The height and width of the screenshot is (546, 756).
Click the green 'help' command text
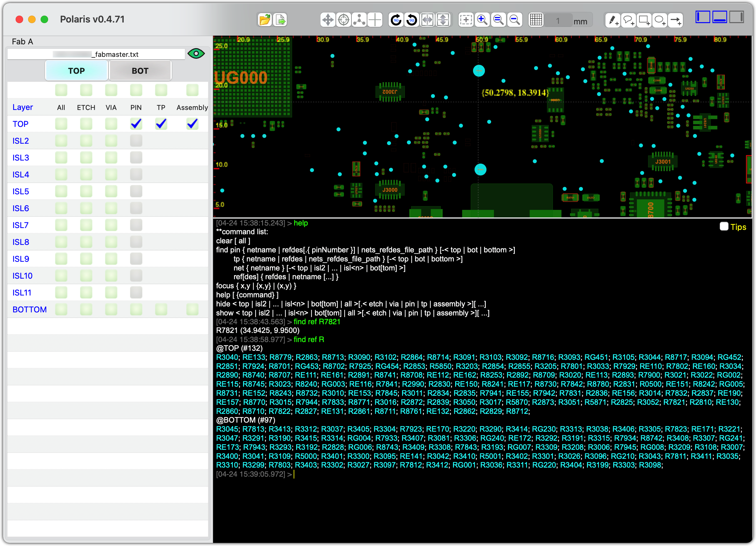301,223
